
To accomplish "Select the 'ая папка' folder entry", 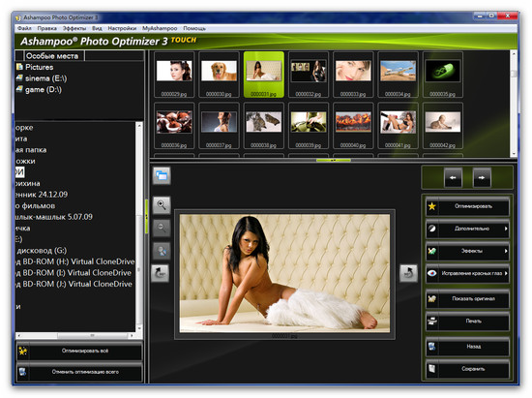I will point(31,150).
